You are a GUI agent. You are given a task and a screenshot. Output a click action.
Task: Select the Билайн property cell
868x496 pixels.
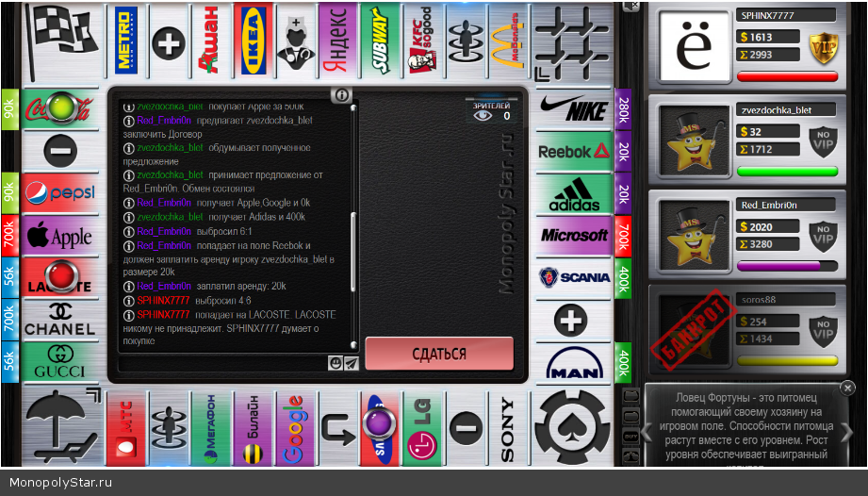[x=253, y=428]
